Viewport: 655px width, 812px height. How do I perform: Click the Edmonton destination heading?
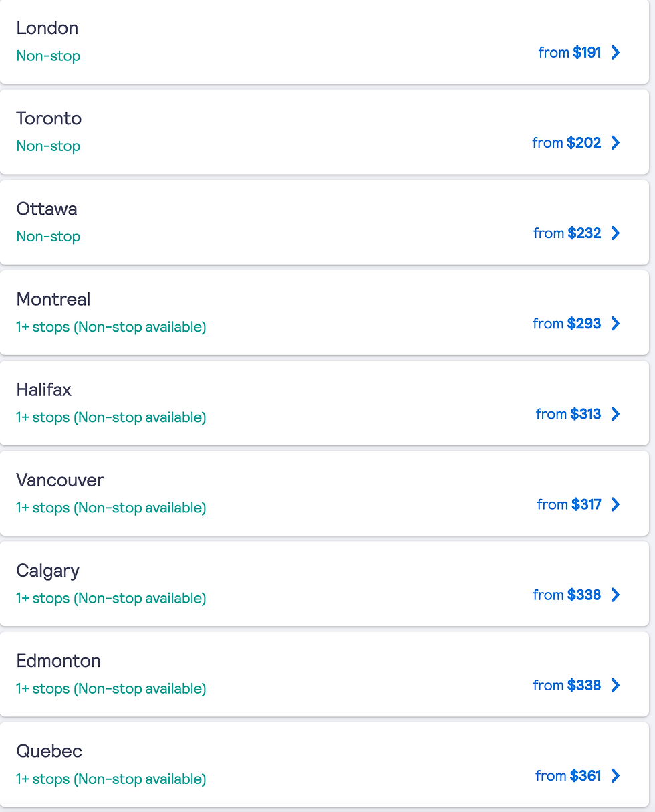pyautogui.click(x=59, y=661)
